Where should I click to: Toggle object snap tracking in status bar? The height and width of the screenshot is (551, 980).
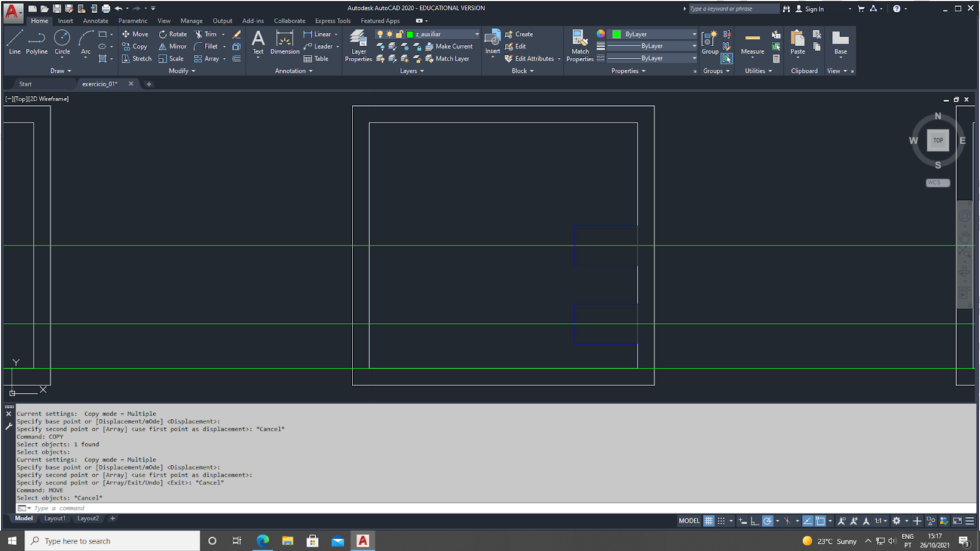(x=807, y=521)
